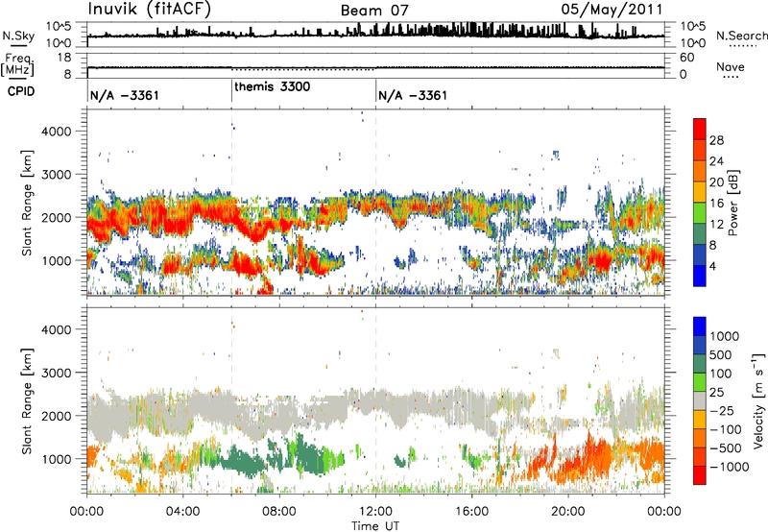The height and width of the screenshot is (532, 768).
Task: Click the red bottom of Velocity colorbar
Action: (x=700, y=475)
